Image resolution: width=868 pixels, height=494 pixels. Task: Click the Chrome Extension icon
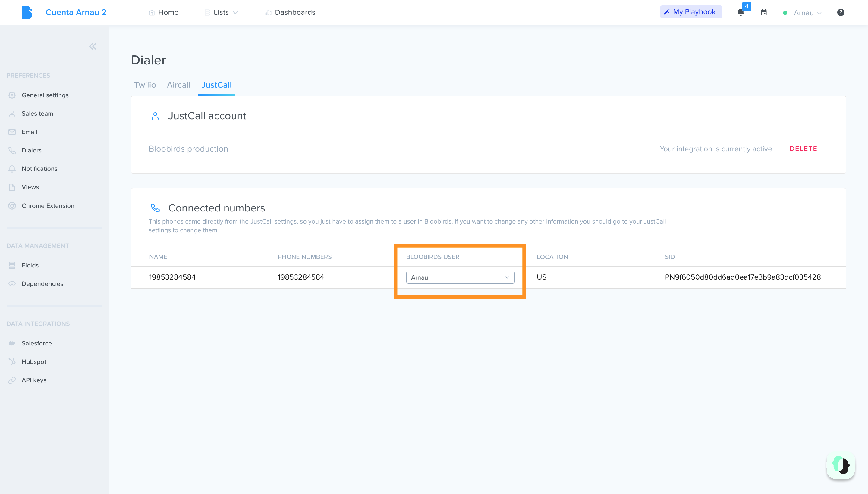pyautogui.click(x=12, y=206)
